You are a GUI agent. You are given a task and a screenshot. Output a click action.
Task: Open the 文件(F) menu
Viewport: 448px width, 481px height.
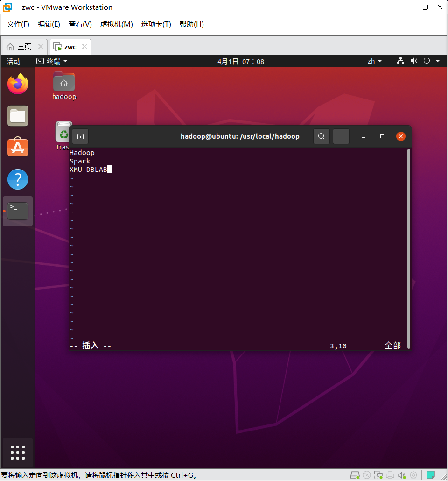click(18, 24)
